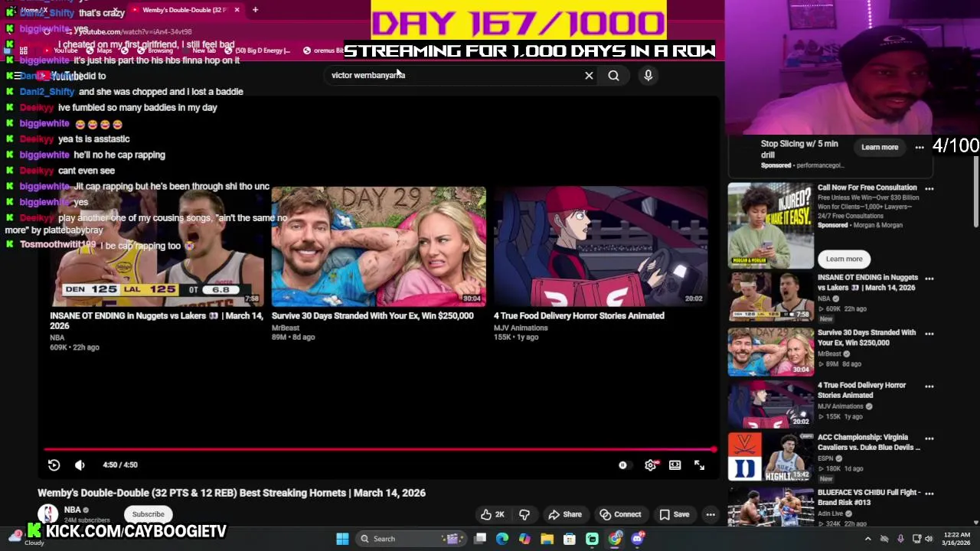The image size is (980, 551).
Task: Open the NBA channel avatar
Action: [48, 514]
